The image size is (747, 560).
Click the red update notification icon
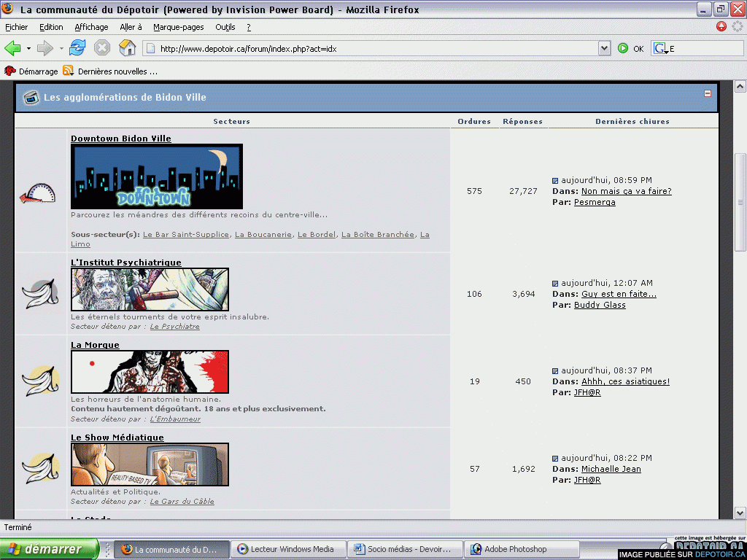pos(721,27)
